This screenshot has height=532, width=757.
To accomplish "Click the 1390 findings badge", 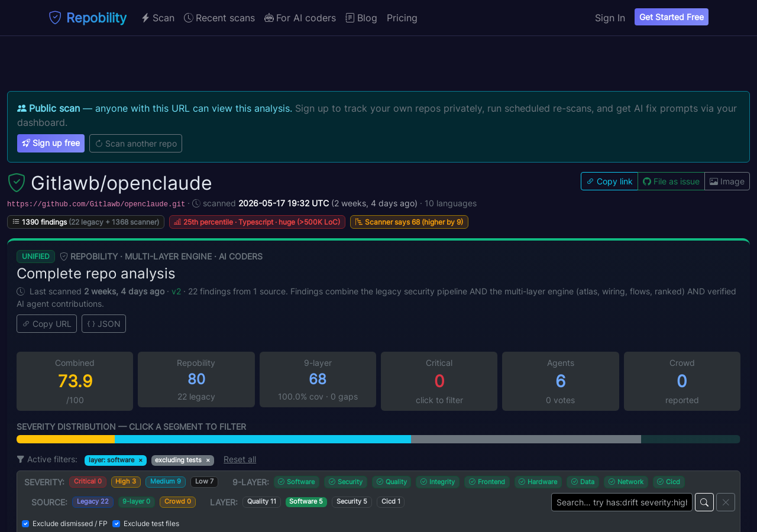I will [x=86, y=222].
